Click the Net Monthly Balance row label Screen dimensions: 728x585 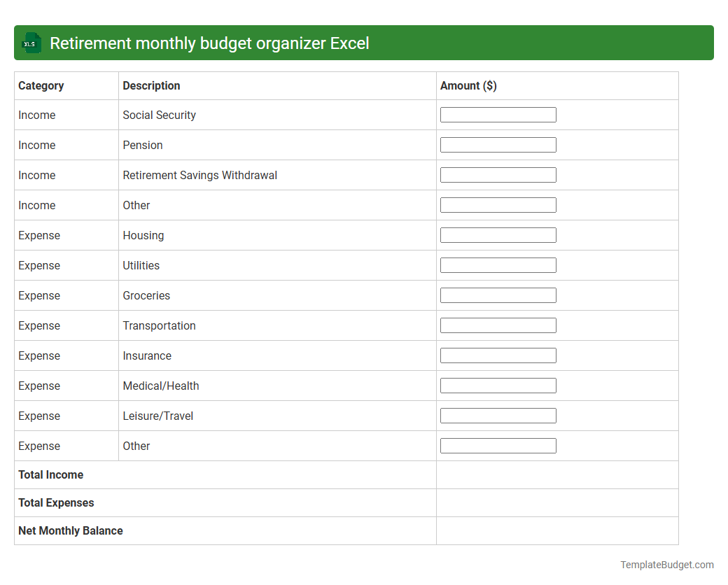coord(70,530)
